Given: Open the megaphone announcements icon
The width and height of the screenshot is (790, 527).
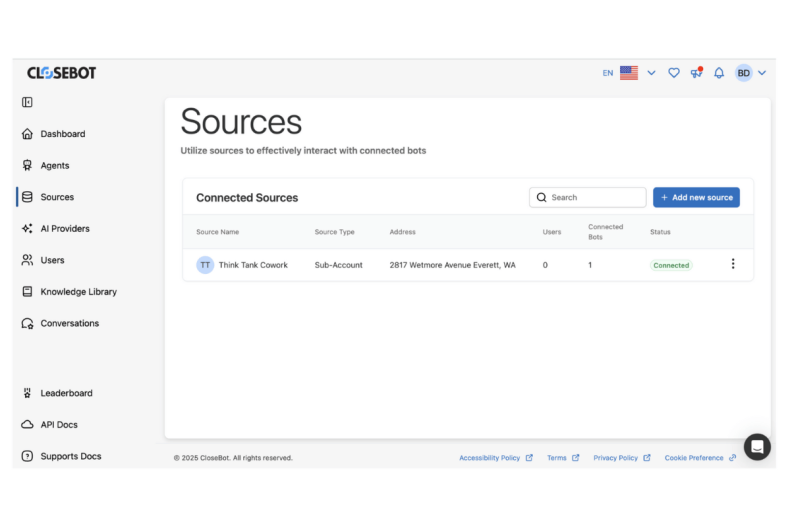Looking at the screenshot, I should pos(696,73).
